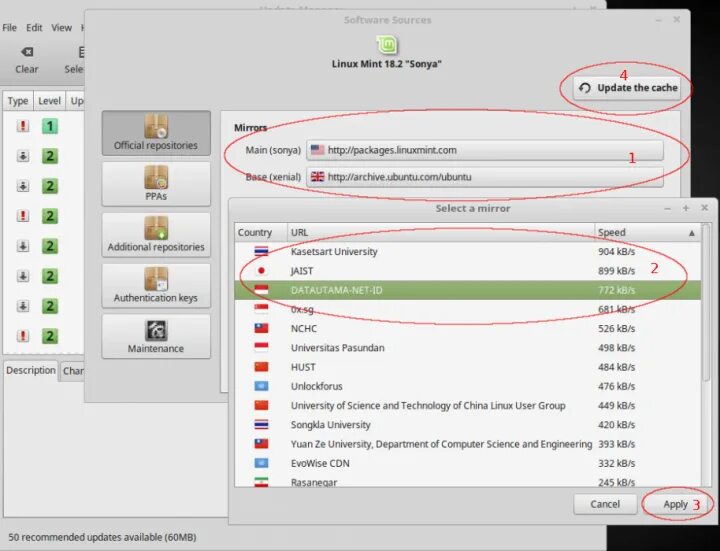Click the flag beside DATAUTAMA-NET-ID

(x=261, y=290)
